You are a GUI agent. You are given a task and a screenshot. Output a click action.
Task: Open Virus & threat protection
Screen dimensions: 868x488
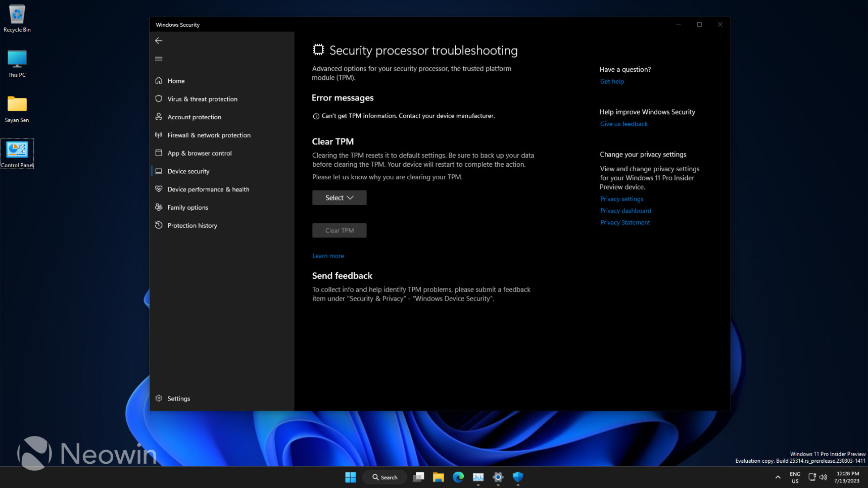(x=202, y=99)
